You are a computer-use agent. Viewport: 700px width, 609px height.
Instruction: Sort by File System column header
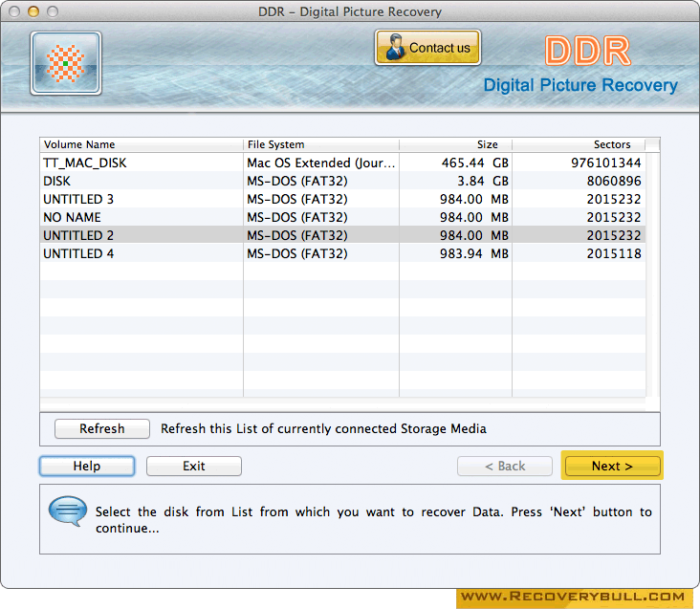click(321, 144)
